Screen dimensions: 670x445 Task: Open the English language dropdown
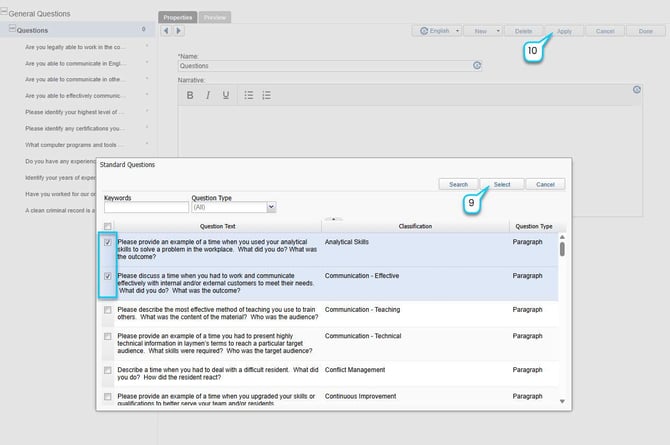tap(441, 31)
